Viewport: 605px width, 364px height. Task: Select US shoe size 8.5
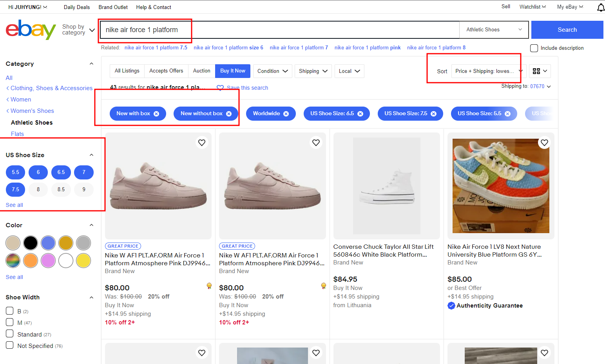(x=61, y=190)
